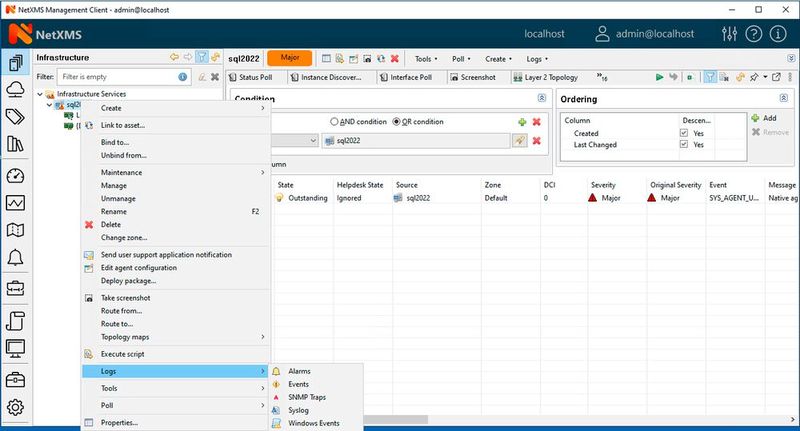The width and height of the screenshot is (800, 431).
Task: Choose Alarms from the Logs submenu
Action: [299, 371]
